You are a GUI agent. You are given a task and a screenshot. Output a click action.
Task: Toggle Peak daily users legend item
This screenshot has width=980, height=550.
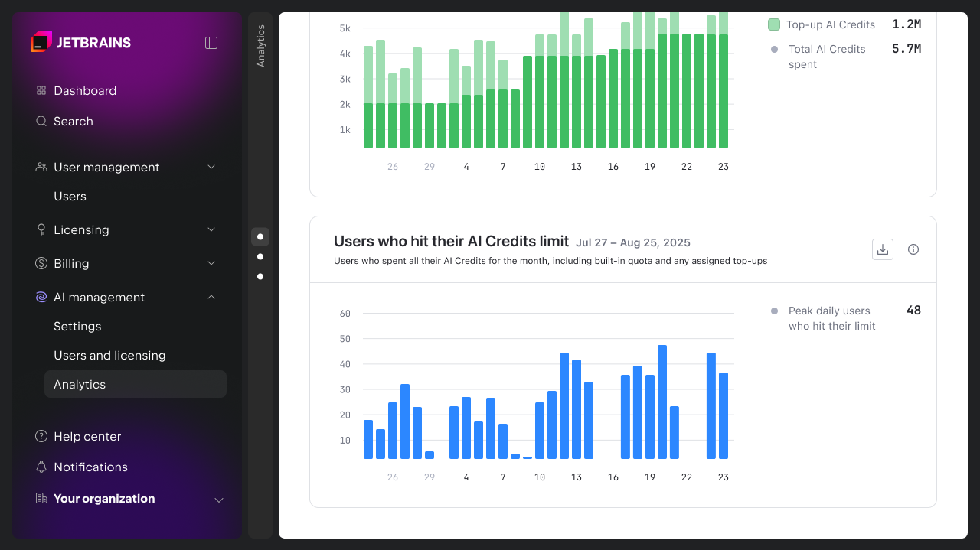coord(774,311)
